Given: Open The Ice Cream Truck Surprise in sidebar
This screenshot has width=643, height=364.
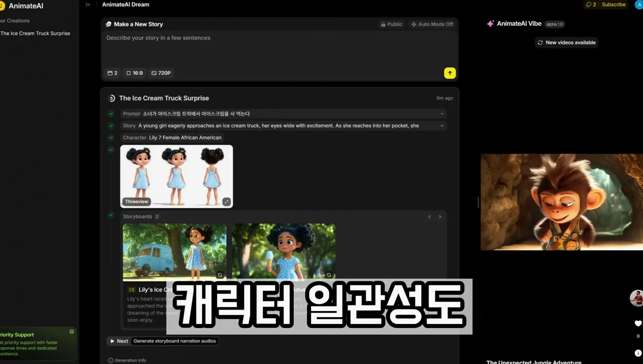Looking at the screenshot, I should 35,33.
